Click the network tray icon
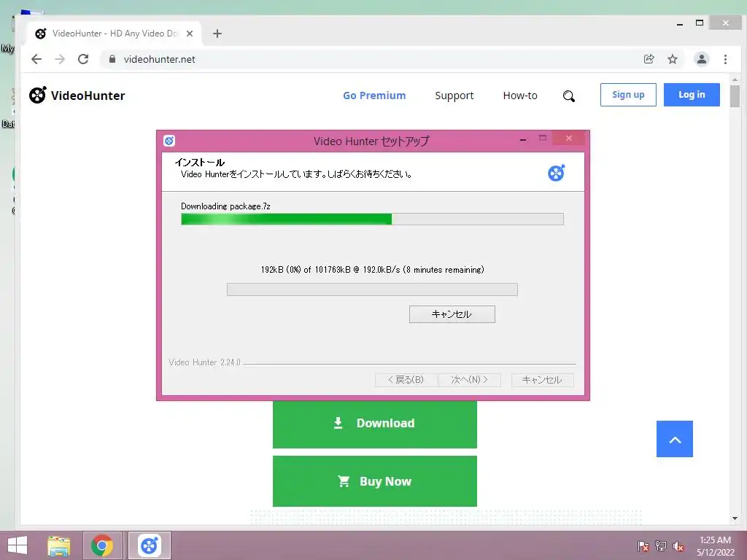Viewport: 747px width, 560px height. [x=661, y=546]
